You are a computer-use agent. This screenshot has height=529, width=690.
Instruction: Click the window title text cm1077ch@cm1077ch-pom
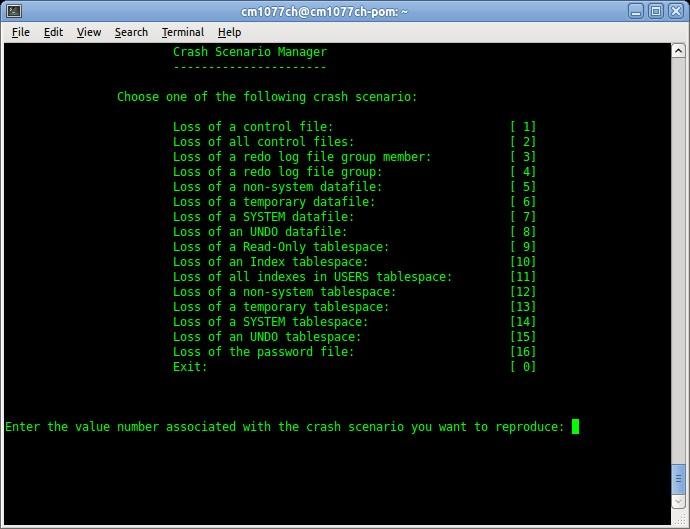point(345,11)
